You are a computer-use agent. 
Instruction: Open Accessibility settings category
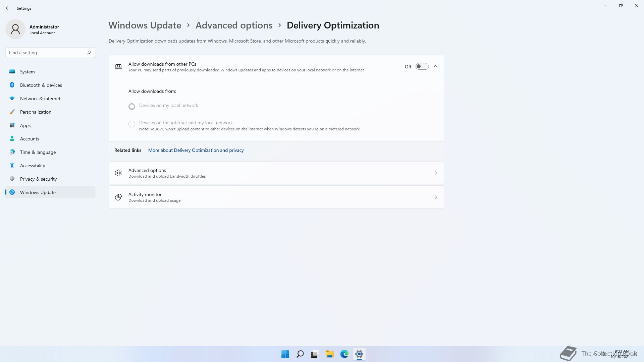pyautogui.click(x=50, y=165)
